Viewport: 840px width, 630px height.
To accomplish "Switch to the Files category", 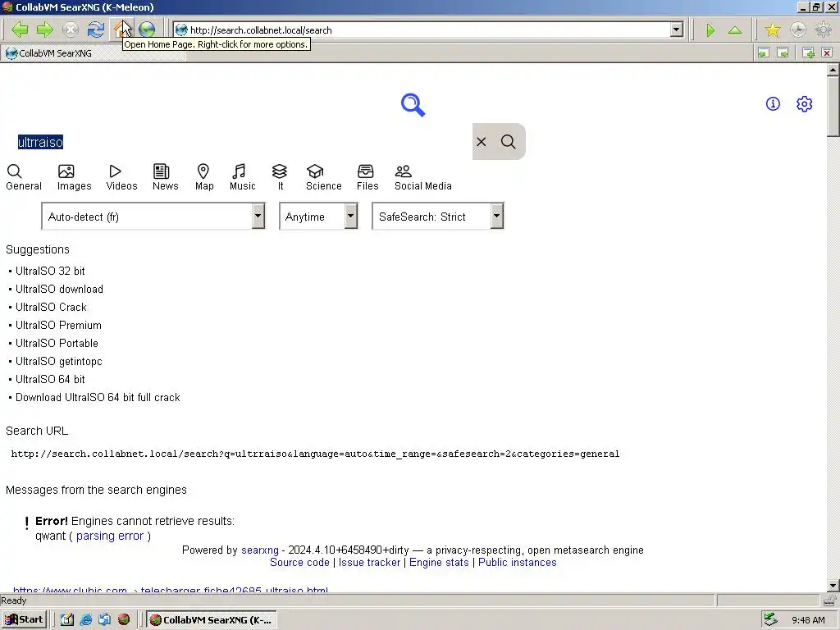I will pos(367,178).
